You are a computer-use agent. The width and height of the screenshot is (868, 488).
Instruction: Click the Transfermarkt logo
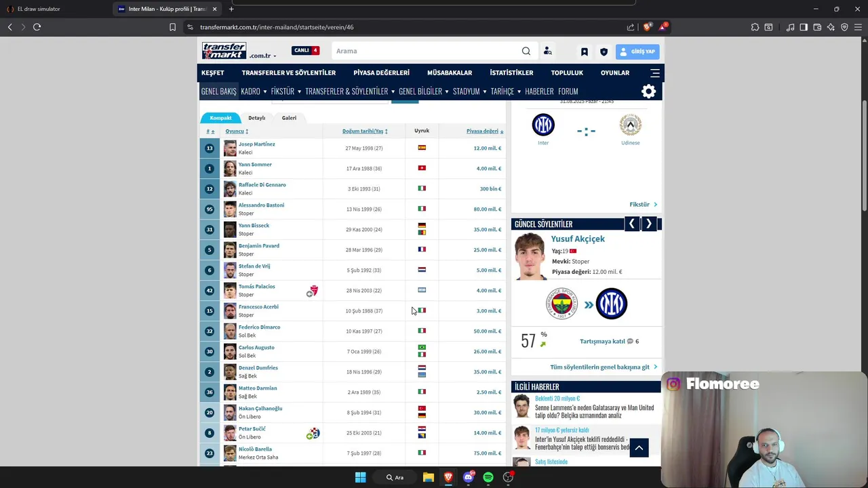(x=224, y=51)
